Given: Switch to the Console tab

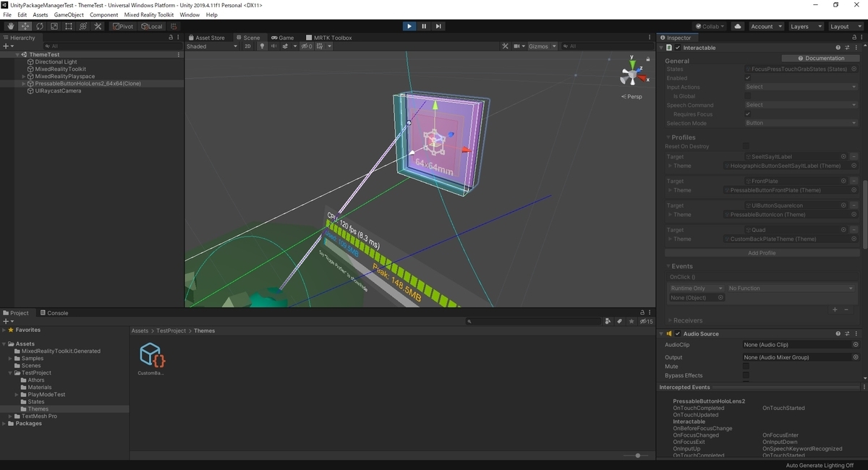Looking at the screenshot, I should coord(54,313).
